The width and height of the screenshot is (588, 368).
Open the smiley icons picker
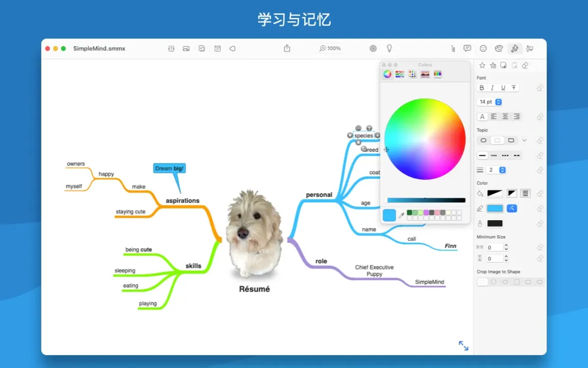[483, 48]
